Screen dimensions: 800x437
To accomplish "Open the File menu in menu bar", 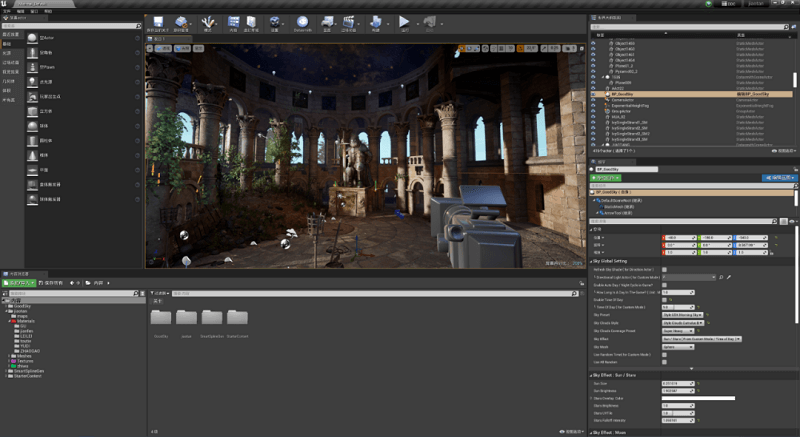I will pos(6,11).
